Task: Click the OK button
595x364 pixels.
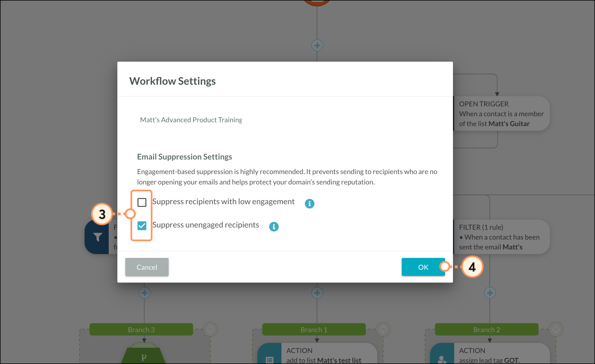Action: coord(423,267)
